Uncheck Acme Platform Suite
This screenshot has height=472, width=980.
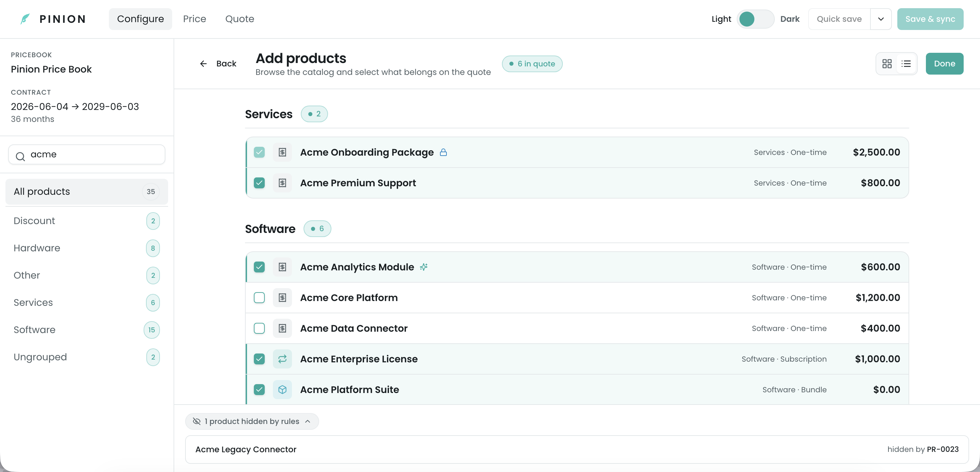(259, 389)
